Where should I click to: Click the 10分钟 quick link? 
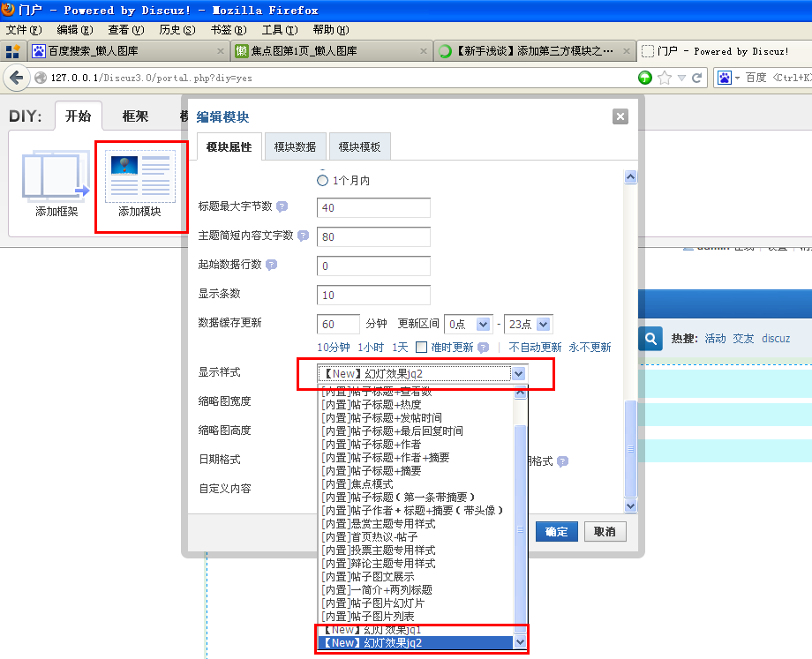click(x=334, y=348)
